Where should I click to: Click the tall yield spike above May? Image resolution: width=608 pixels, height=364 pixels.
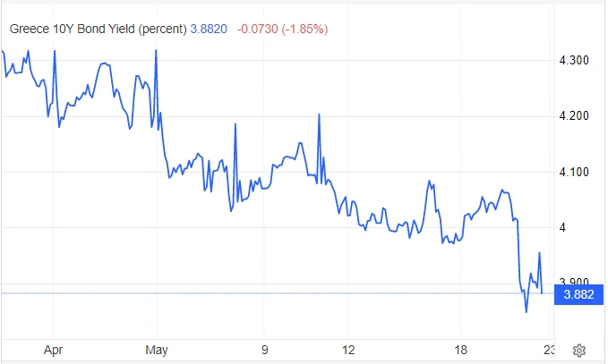156,51
